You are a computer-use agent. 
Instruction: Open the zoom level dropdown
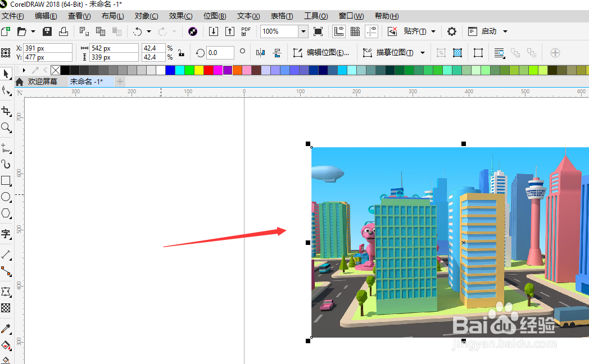(303, 31)
